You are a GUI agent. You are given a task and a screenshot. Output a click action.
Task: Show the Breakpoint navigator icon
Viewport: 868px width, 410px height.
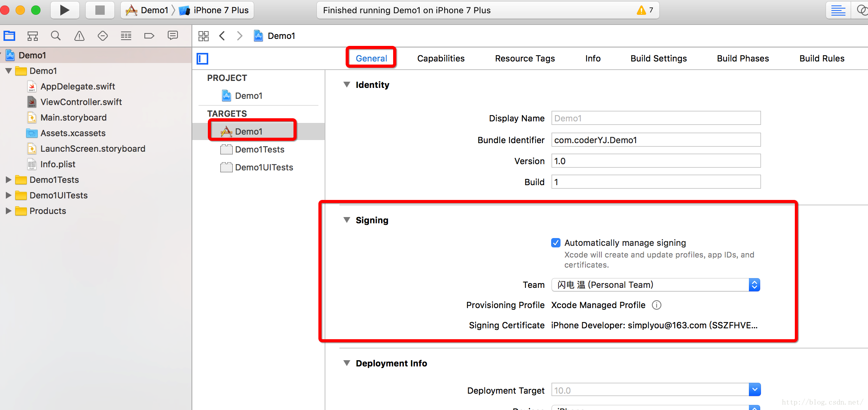[149, 36]
